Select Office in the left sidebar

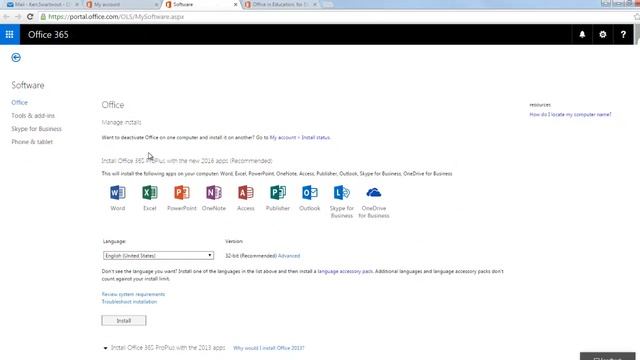20,102
